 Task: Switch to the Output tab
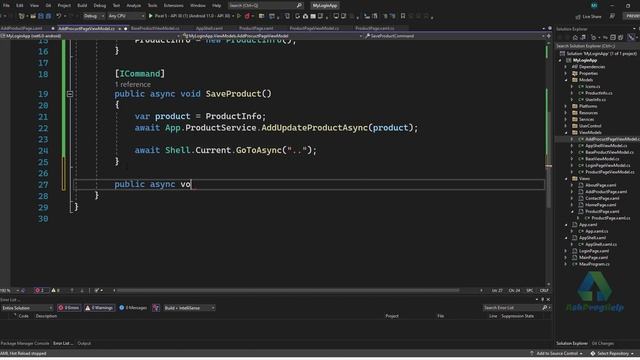point(84,344)
